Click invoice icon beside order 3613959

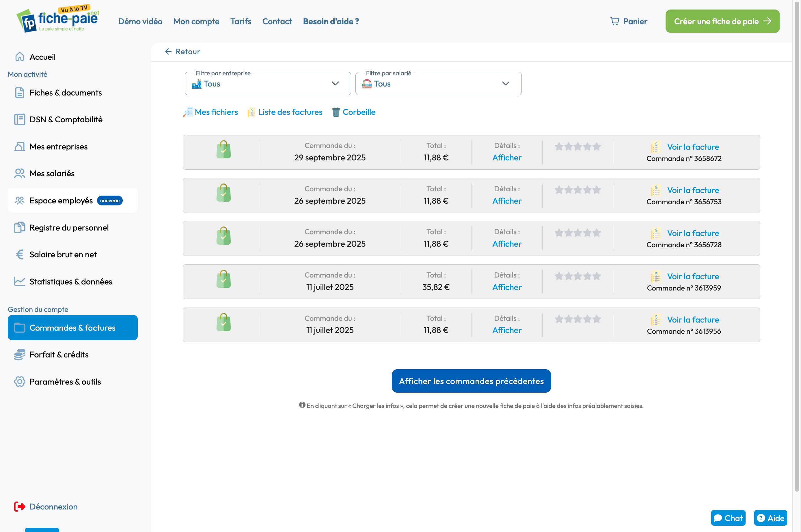(x=655, y=276)
